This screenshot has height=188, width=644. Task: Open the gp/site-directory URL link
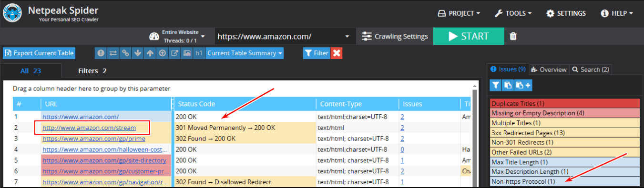pos(104,160)
